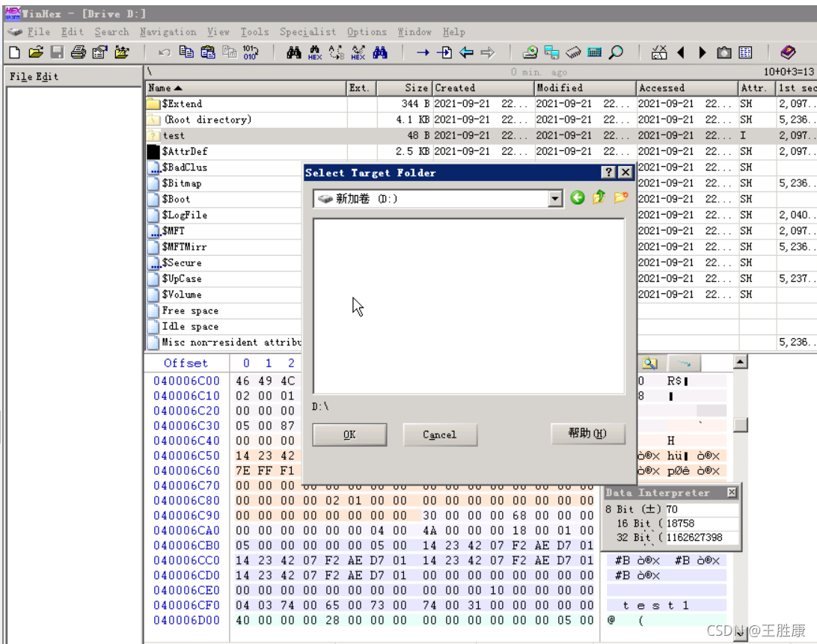Click the black right triangle toolbar icon
This screenshot has height=644, width=817.
coord(703,52)
